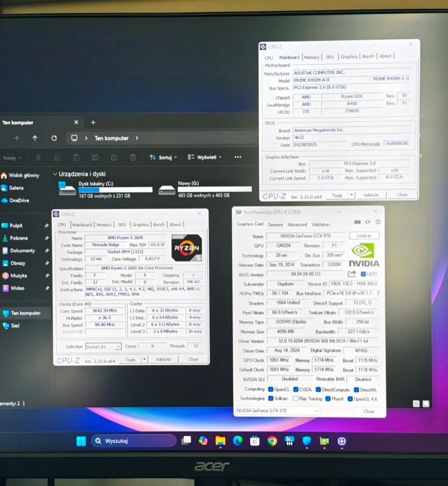The width and height of the screenshot is (448, 486).
Task: Toggle the OpenGL 4.6 checkbox in GPU-Z
Action: 350,399
